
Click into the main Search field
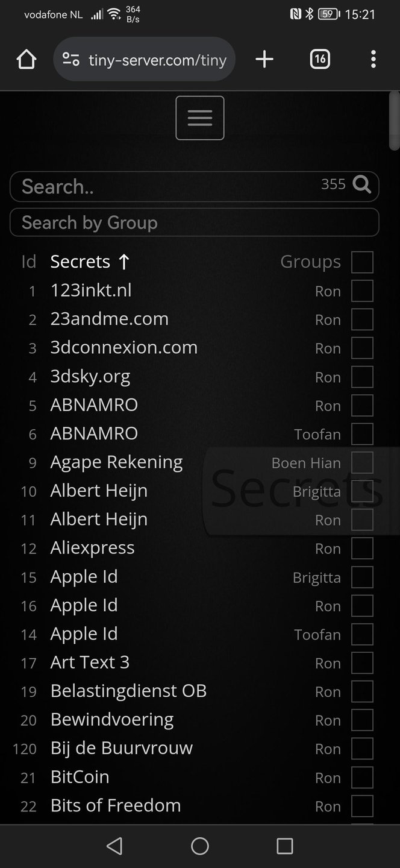pos(169,186)
